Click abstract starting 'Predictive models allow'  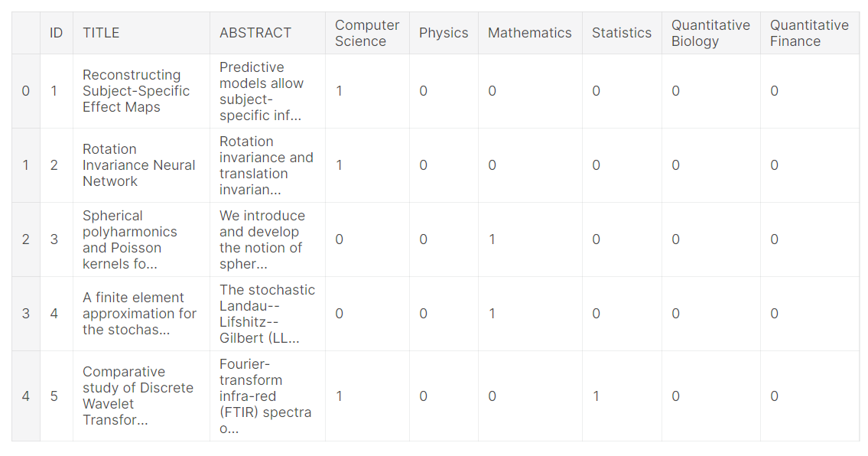click(x=268, y=91)
